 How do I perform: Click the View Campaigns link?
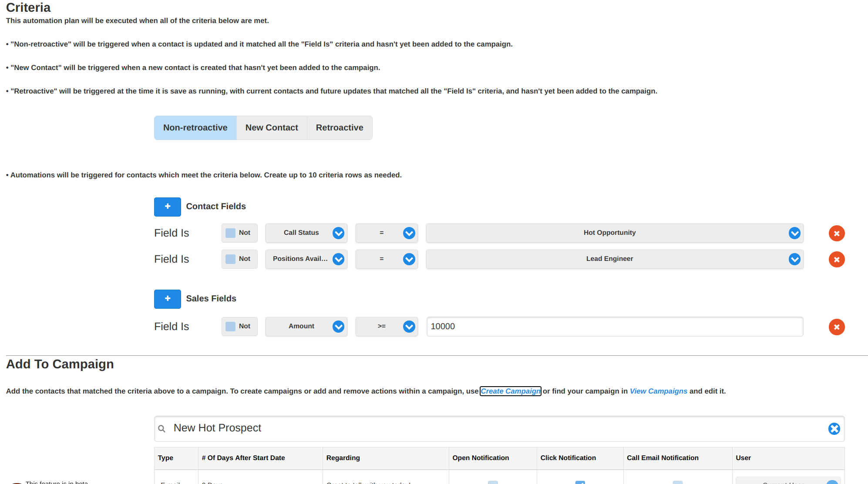pos(659,391)
